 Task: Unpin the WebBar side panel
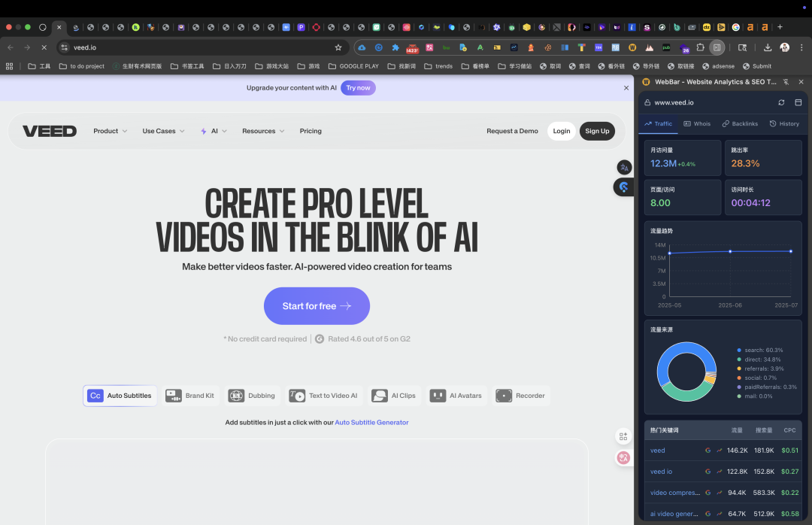[x=786, y=82]
